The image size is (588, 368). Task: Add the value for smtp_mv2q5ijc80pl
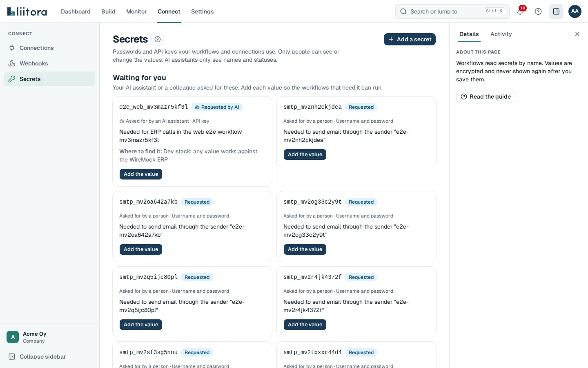(141, 325)
